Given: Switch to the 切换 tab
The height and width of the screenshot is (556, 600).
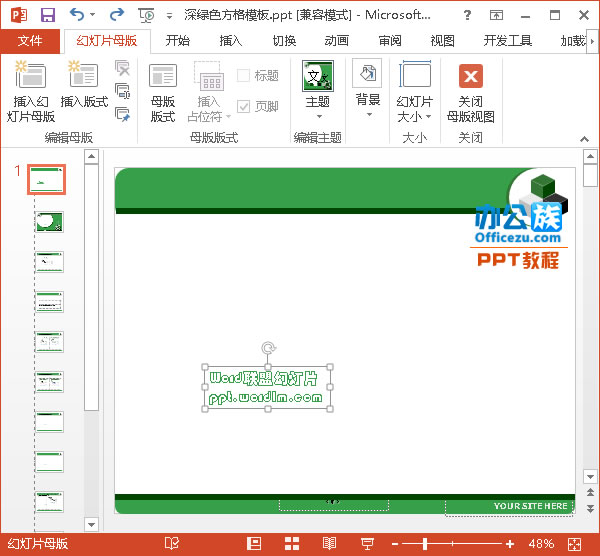Looking at the screenshot, I should [x=284, y=41].
